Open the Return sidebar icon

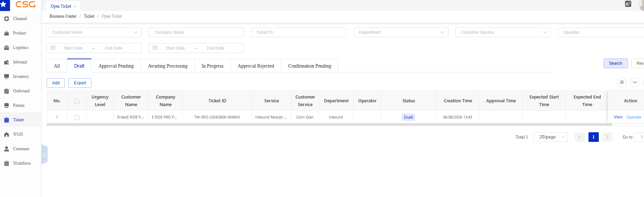pyautogui.click(x=7, y=105)
